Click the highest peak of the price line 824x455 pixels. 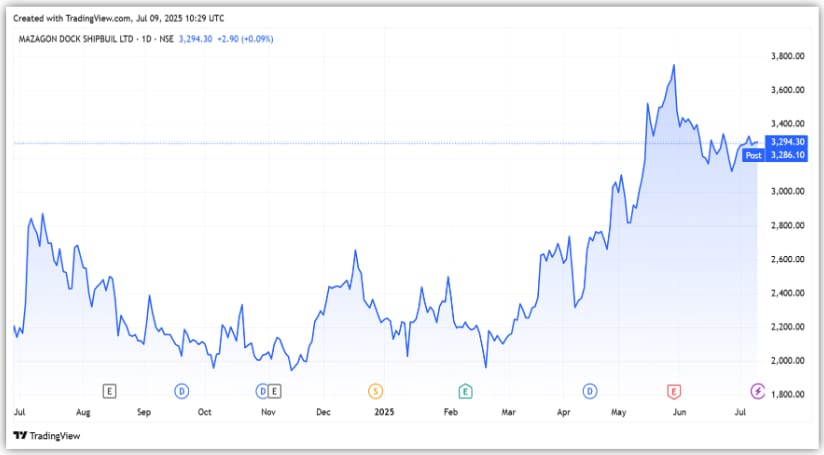(x=674, y=65)
